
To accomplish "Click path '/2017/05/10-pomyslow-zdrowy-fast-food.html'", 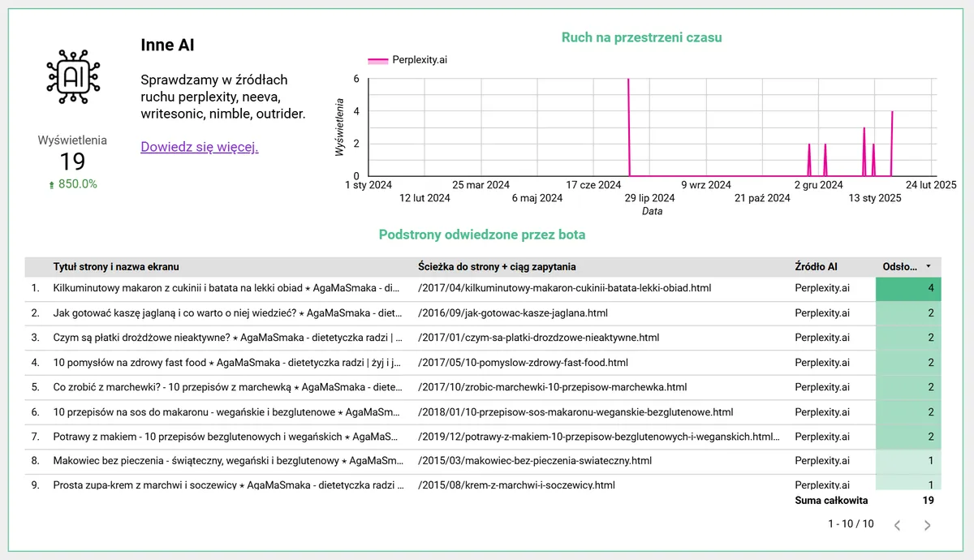I will click(524, 363).
